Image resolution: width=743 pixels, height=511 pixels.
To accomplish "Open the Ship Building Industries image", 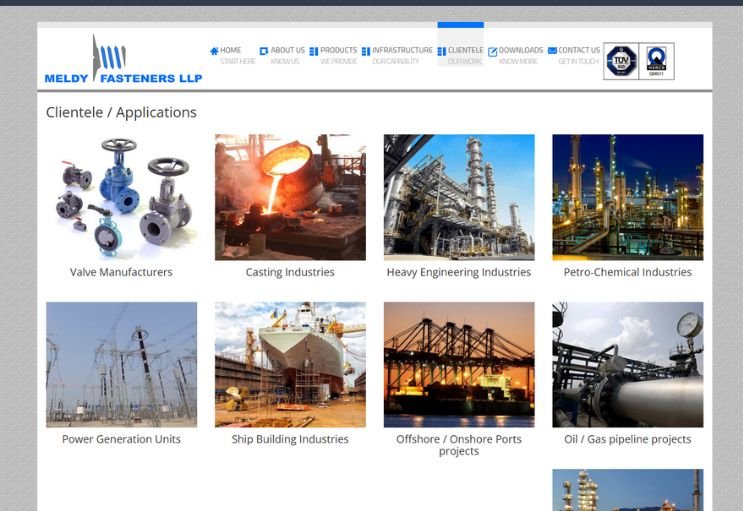I will pos(290,365).
